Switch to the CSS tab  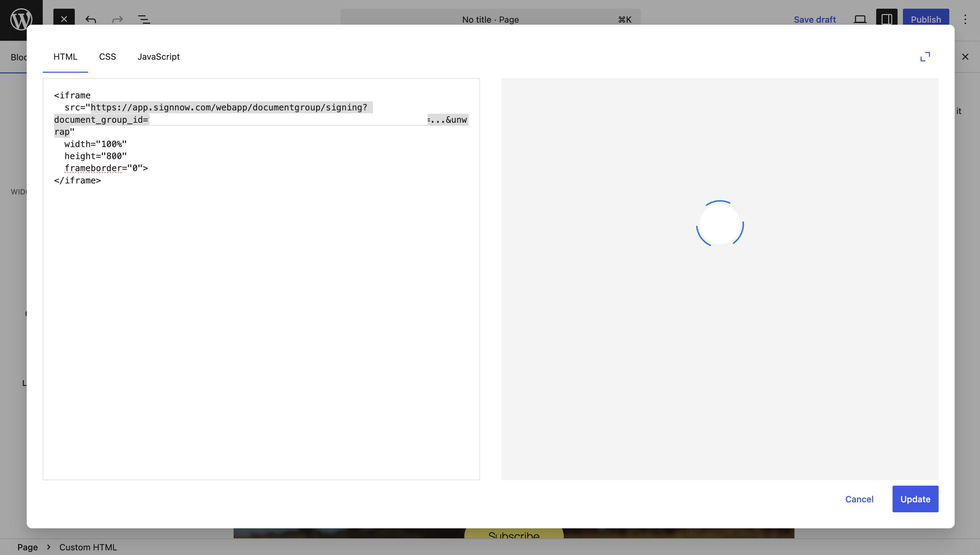(107, 57)
